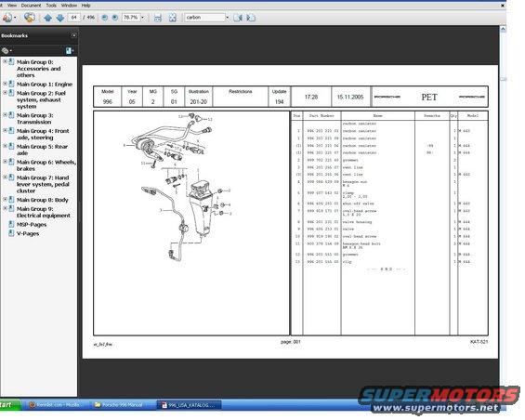Select the Main Group 5: Rear axle bookmark
Screen dimensions: 525x420
click(x=42, y=150)
